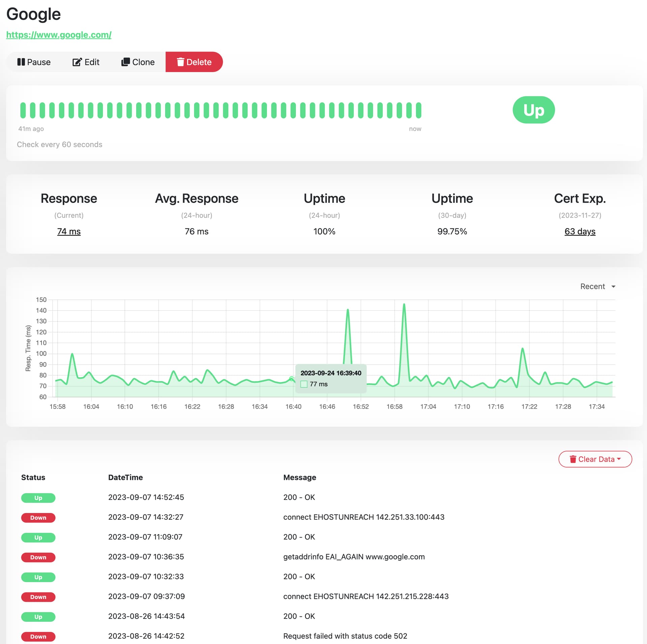Click the Down badge for 2023-09-07 14:32:27
647x644 pixels.
38,518
